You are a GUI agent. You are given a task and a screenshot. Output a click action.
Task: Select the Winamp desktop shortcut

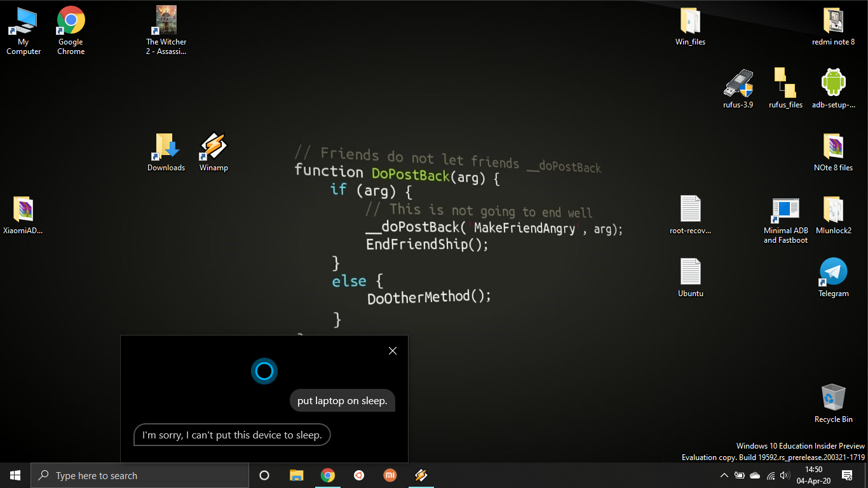[x=214, y=152]
